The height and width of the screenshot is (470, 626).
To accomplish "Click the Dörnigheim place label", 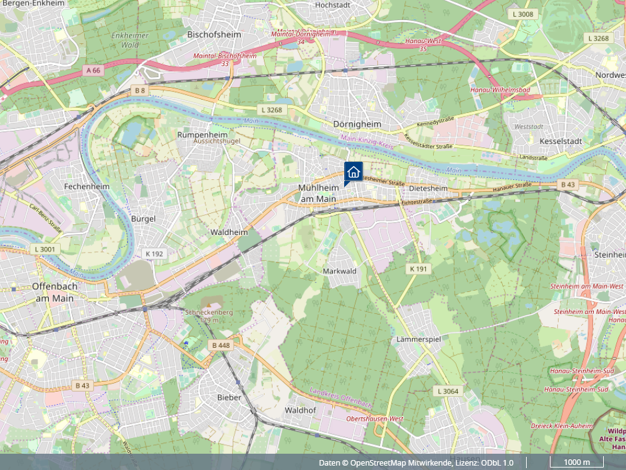I will (357, 124).
